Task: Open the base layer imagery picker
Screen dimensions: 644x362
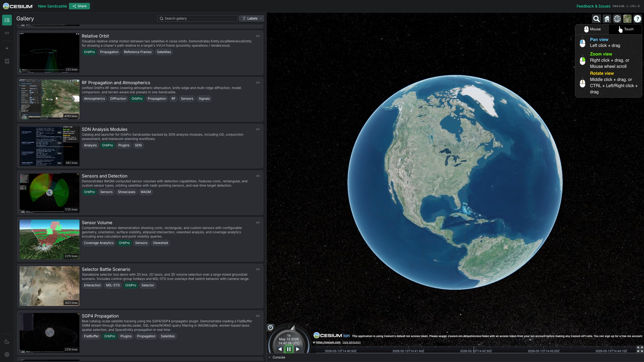Action: click(627, 19)
